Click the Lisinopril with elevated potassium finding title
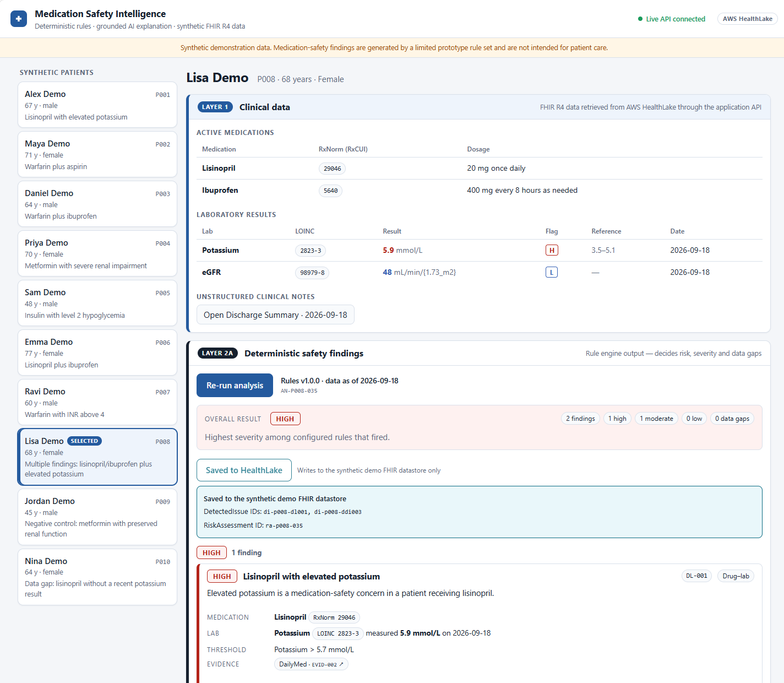The height and width of the screenshot is (683, 784). [x=312, y=576]
